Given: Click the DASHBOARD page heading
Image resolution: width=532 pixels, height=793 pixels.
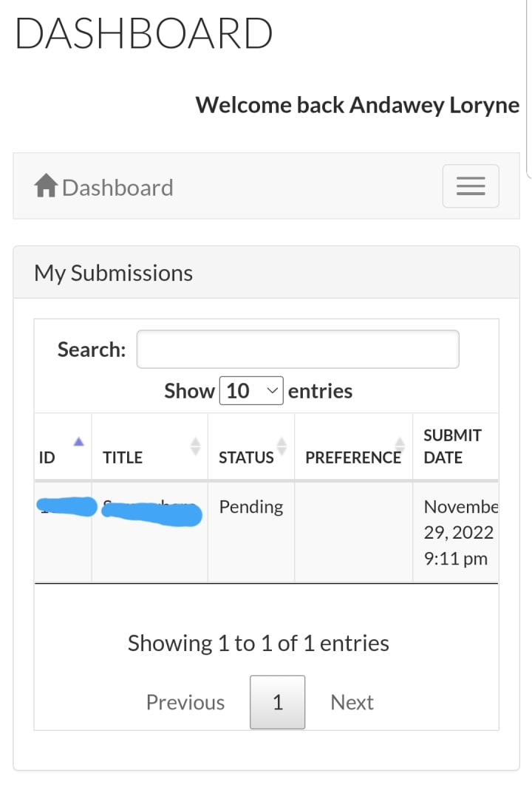Looking at the screenshot, I should (x=144, y=34).
